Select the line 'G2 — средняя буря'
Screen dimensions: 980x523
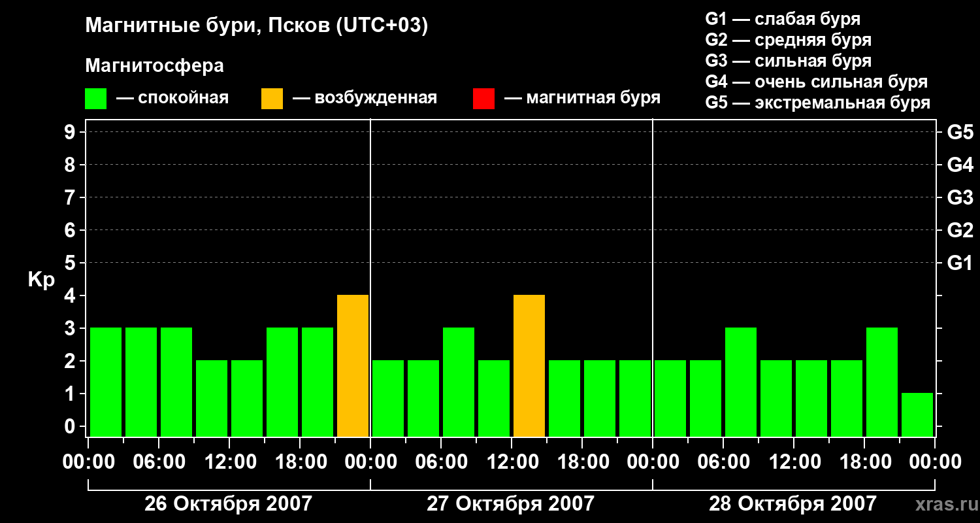[788, 40]
